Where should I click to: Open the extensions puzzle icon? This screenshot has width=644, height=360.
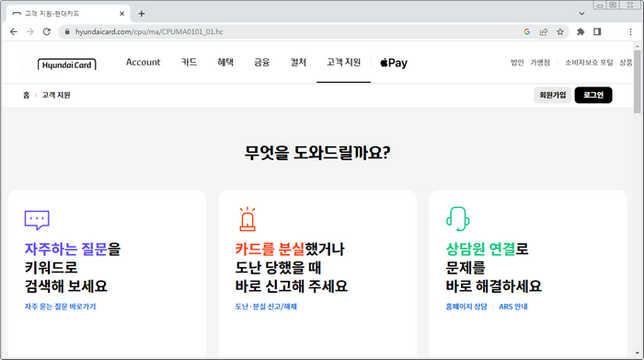click(581, 31)
